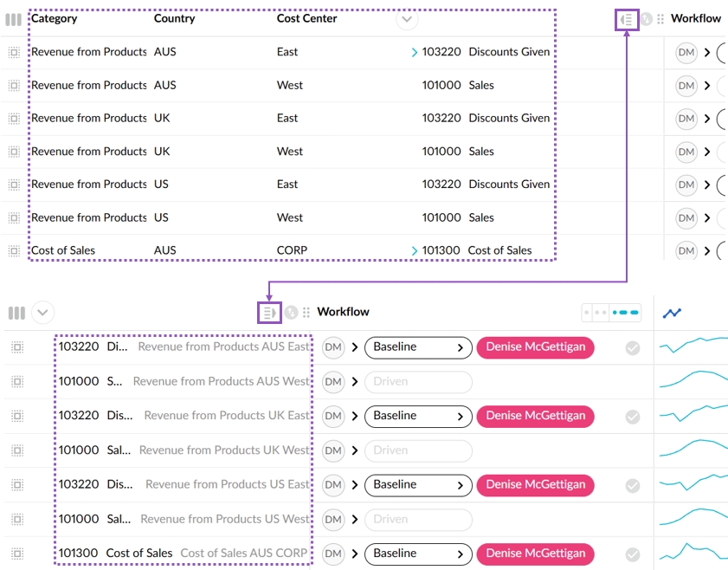The height and width of the screenshot is (570, 728).
Task: Open the circled chevron dropdown after the Cost Center header
Action: (x=407, y=19)
